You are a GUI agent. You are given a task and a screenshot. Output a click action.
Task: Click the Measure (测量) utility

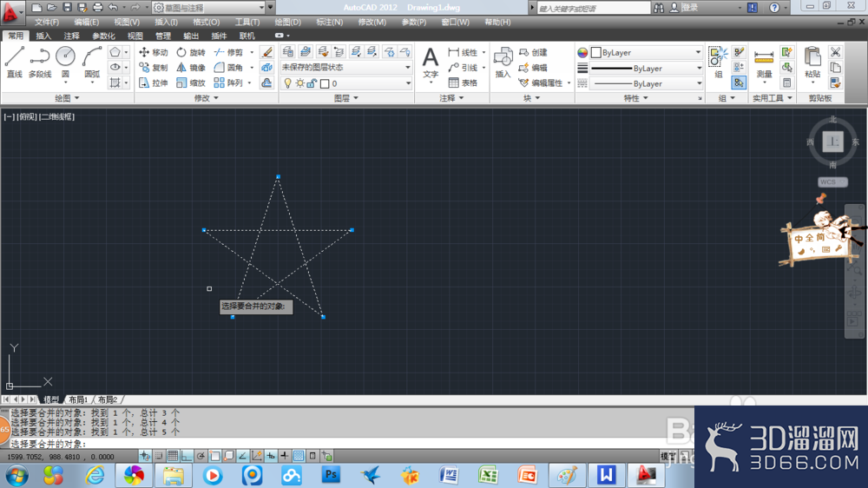point(764,63)
